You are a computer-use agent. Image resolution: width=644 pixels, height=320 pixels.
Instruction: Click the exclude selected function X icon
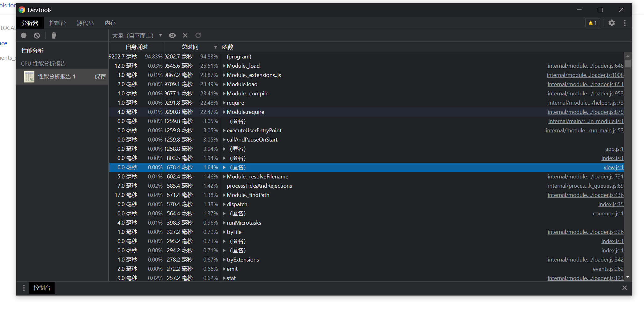point(185,35)
